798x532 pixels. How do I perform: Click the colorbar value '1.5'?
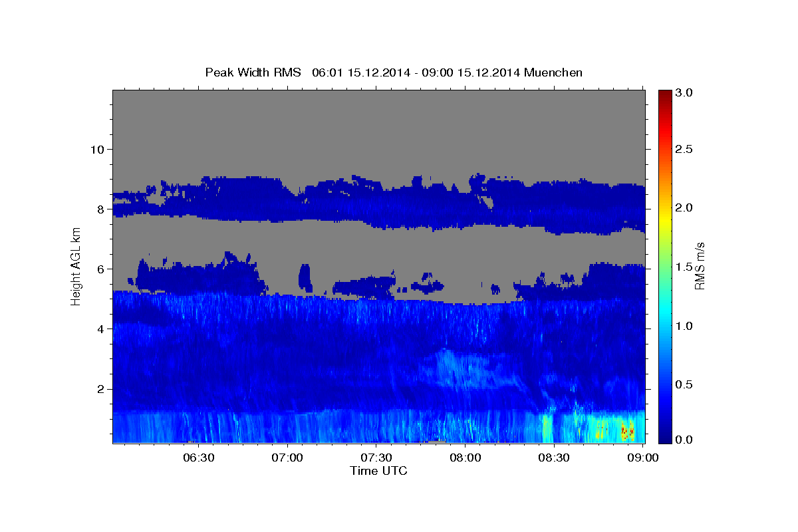click(x=686, y=267)
